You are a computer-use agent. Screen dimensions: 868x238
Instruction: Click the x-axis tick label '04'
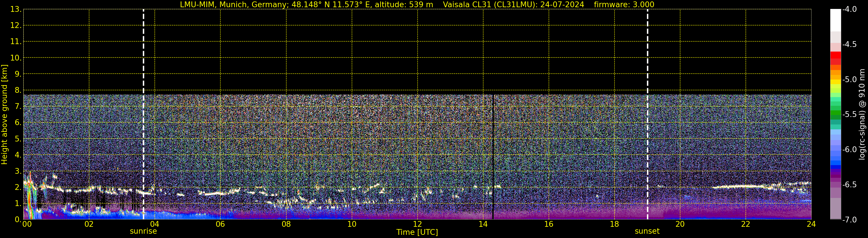pyautogui.click(x=155, y=224)
